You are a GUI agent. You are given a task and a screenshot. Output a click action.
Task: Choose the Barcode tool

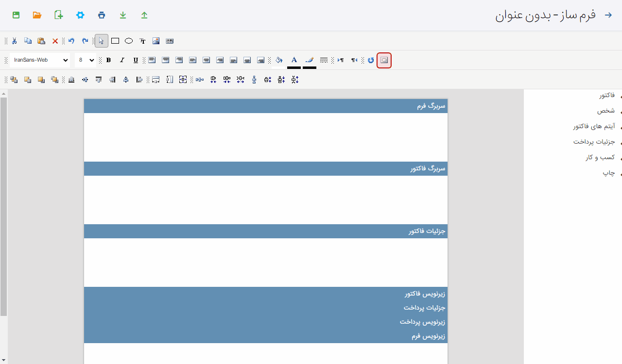tap(170, 41)
